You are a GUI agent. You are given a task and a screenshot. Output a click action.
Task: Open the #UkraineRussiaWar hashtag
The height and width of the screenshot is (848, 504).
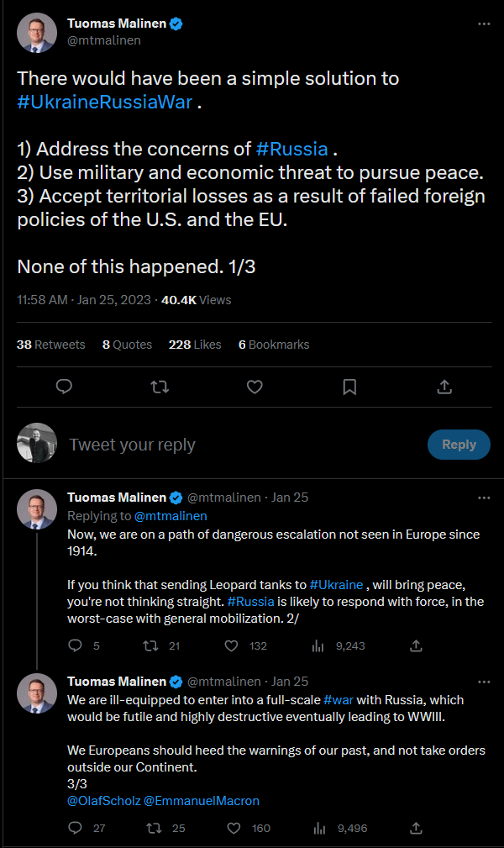point(105,102)
